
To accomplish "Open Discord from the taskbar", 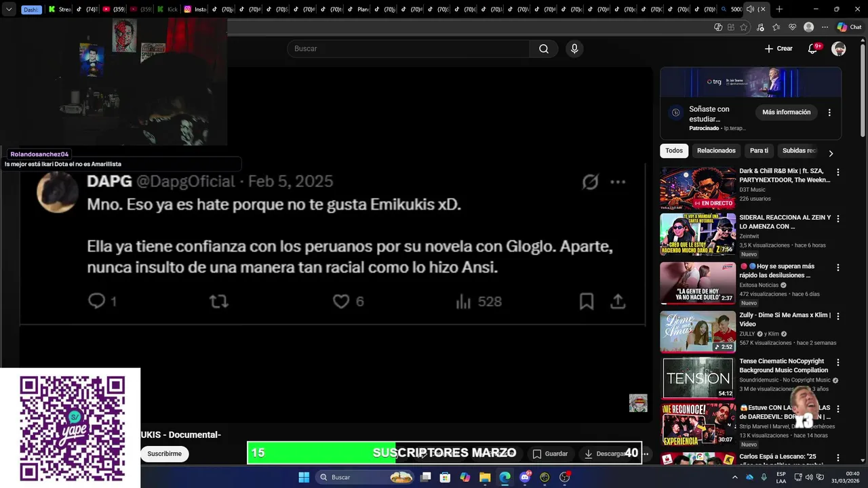I will [525, 477].
